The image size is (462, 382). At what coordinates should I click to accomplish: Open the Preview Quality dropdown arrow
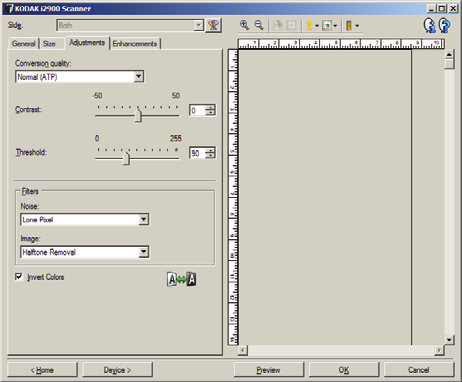tap(317, 26)
